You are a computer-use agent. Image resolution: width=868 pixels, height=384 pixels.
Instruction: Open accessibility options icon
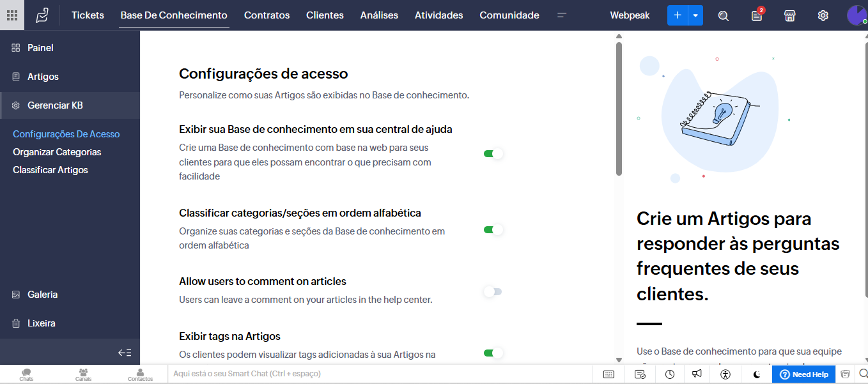click(725, 374)
